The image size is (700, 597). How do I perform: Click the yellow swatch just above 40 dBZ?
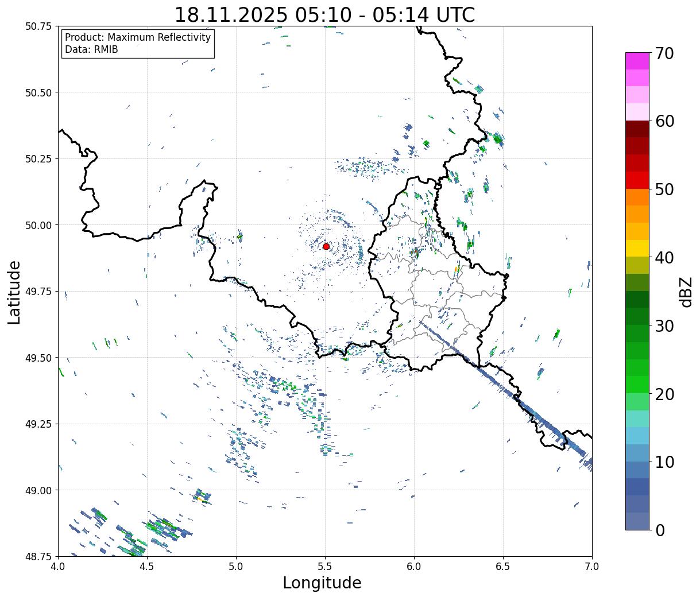(637, 248)
